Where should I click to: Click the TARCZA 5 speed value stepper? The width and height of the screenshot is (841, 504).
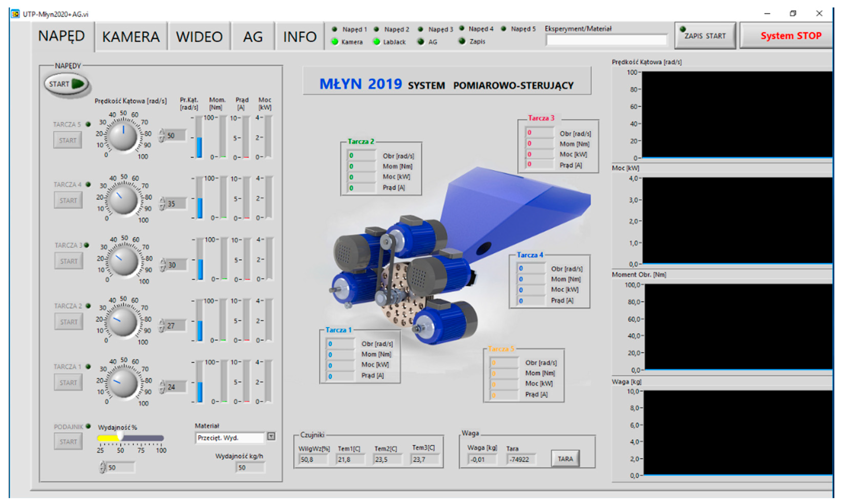(x=162, y=135)
